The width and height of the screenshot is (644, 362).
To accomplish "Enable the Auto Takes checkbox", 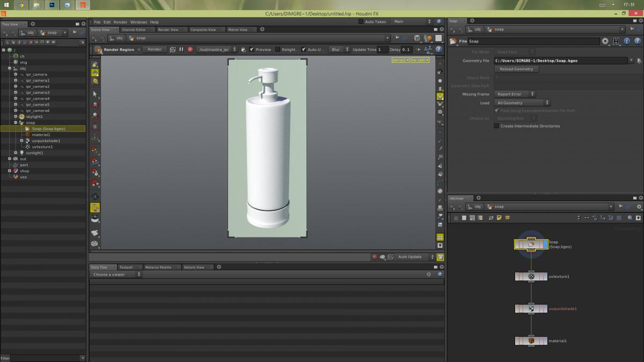I will click(x=361, y=21).
